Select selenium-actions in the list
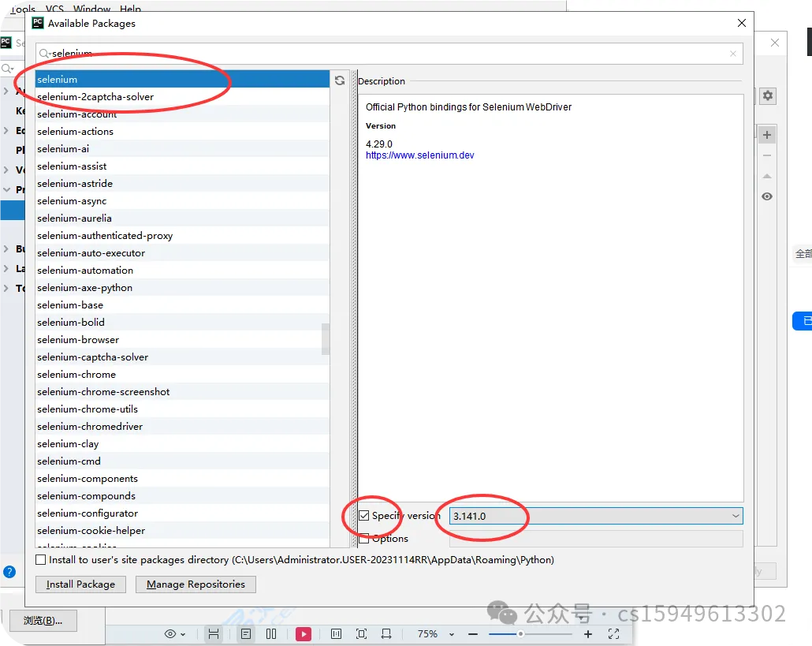The image size is (812, 646). click(x=182, y=132)
